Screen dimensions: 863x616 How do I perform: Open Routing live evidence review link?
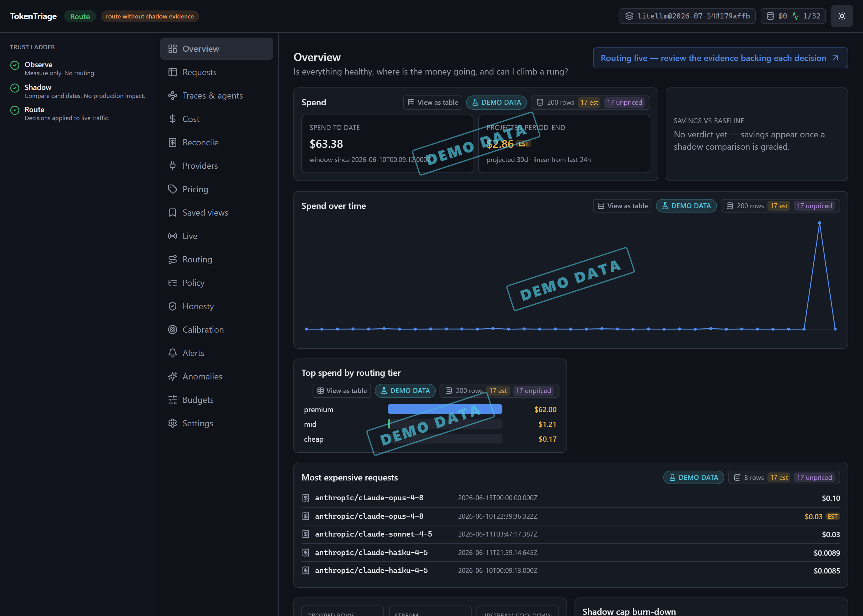coord(720,58)
